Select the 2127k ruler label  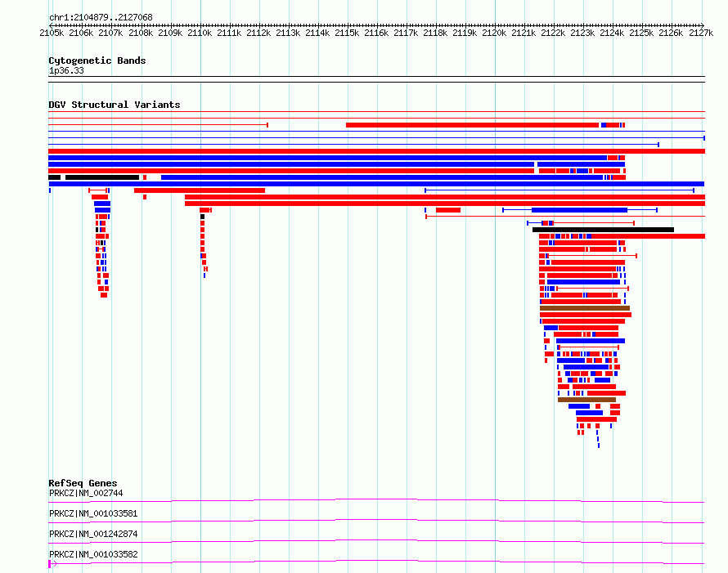701,33
